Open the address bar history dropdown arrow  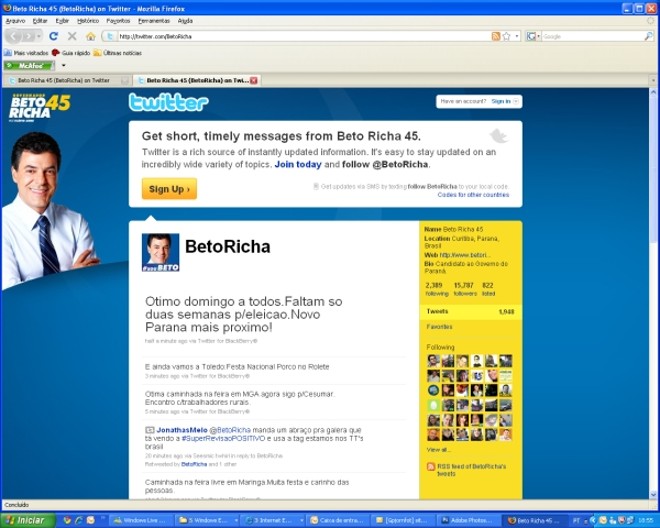click(517, 36)
